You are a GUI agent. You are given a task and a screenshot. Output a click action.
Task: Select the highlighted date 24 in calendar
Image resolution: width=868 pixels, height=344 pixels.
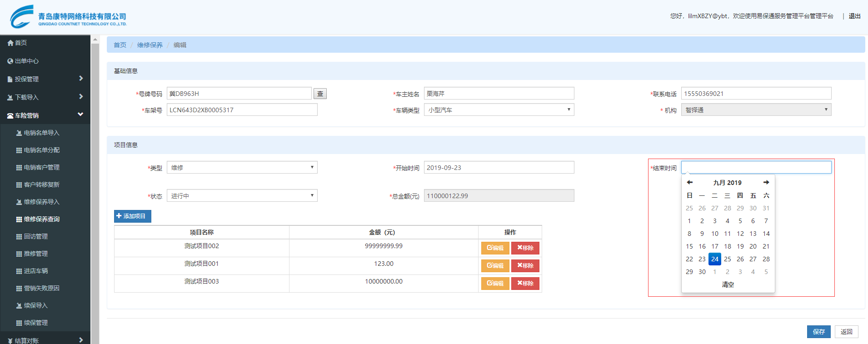(715, 259)
